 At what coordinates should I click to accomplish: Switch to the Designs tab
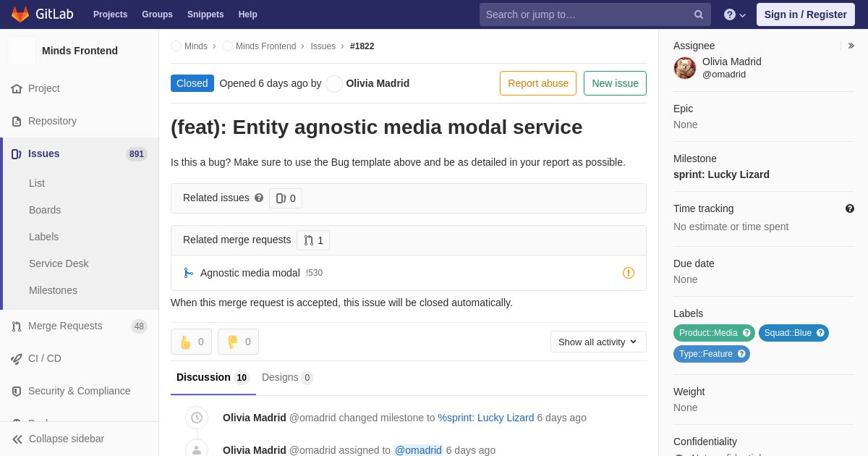pyautogui.click(x=287, y=378)
